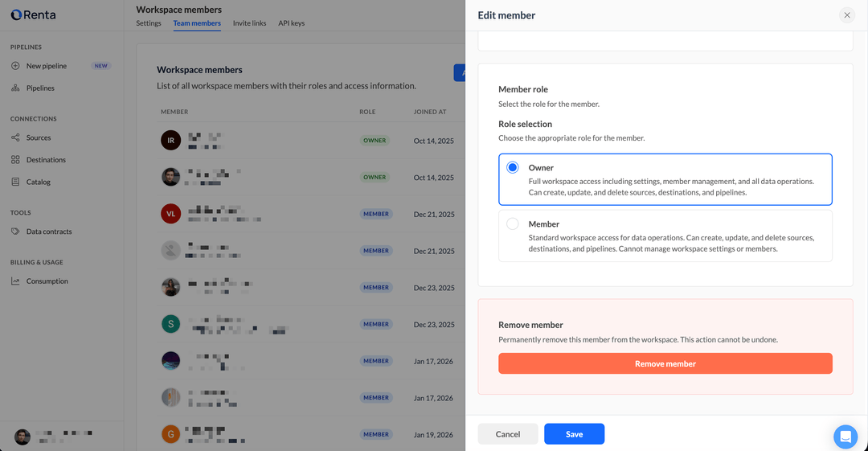Viewport: 868px width, 451px height.
Task: Close the Edit member panel
Action: (846, 15)
